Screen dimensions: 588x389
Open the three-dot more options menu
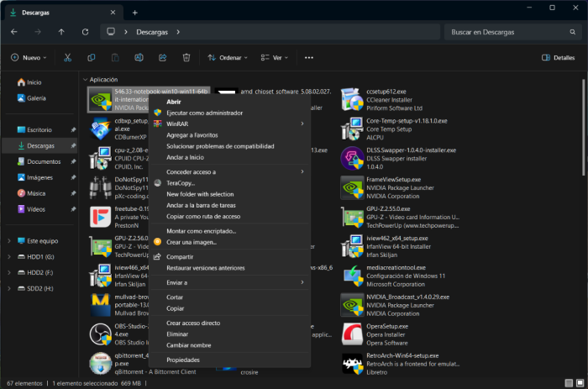click(308, 58)
